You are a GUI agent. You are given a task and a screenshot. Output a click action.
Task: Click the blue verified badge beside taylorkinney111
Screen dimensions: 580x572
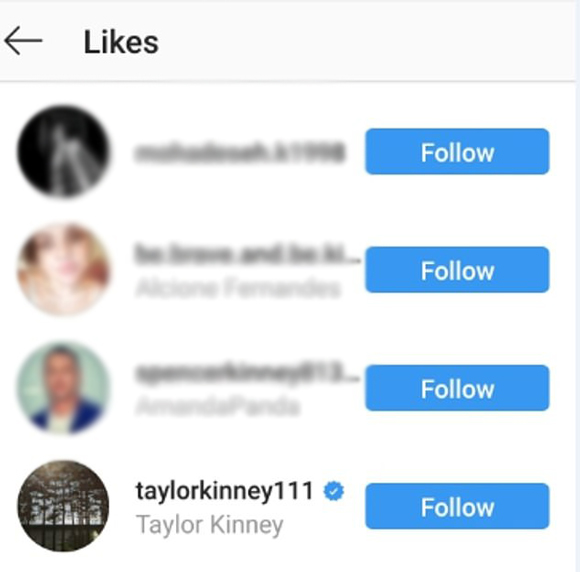tap(334, 491)
